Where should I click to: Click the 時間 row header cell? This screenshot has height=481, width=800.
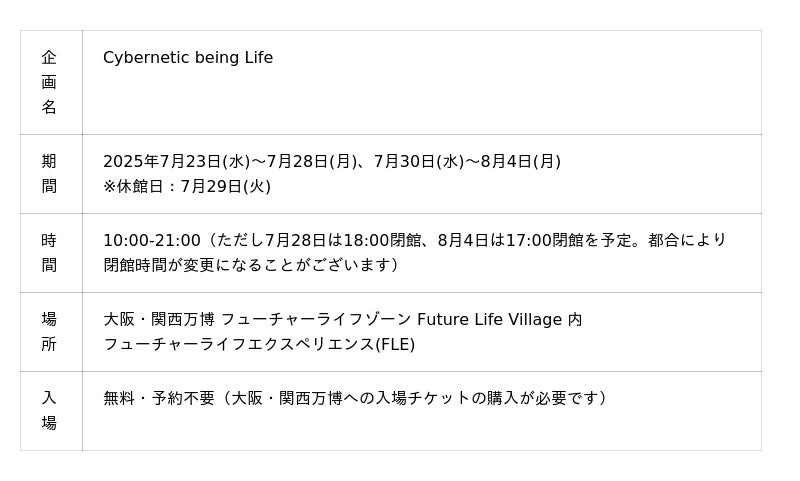pos(49,252)
